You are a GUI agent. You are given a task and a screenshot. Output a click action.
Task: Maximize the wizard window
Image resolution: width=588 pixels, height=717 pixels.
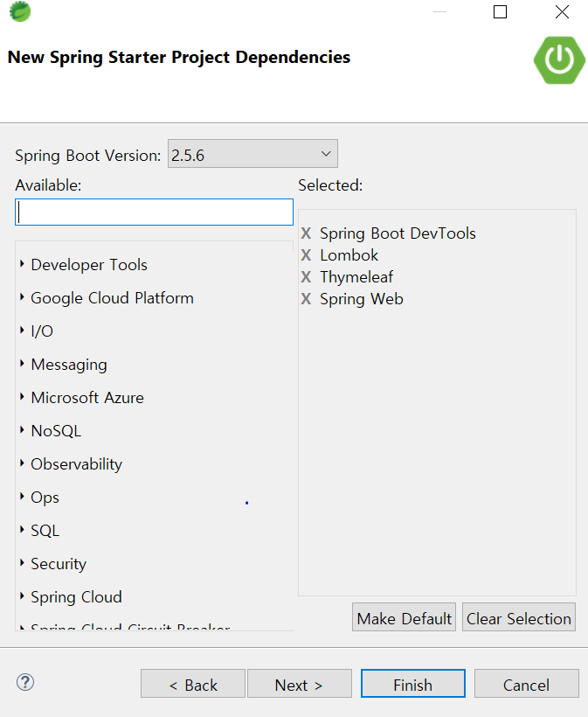click(x=501, y=12)
